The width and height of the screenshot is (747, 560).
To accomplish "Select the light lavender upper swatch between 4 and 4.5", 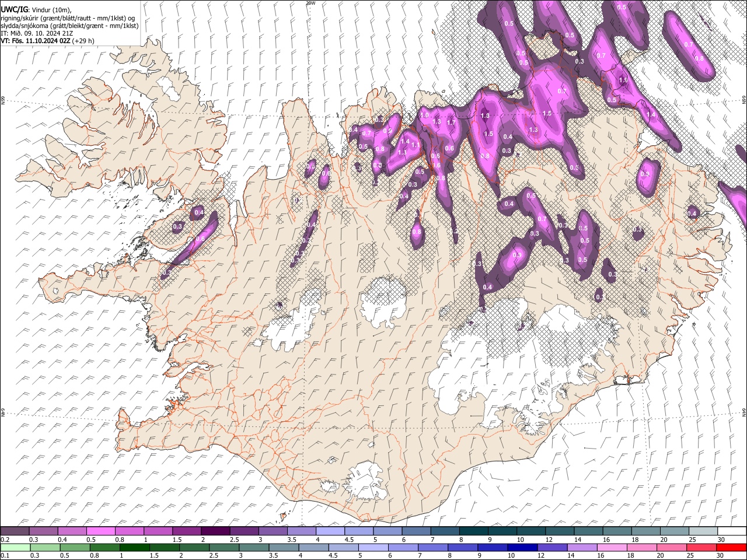I will 330,531.
